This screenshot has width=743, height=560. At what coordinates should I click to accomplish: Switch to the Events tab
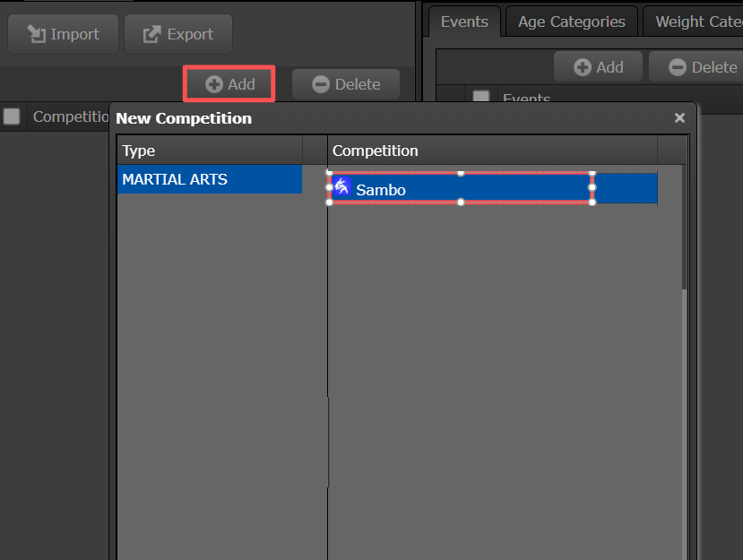click(464, 22)
